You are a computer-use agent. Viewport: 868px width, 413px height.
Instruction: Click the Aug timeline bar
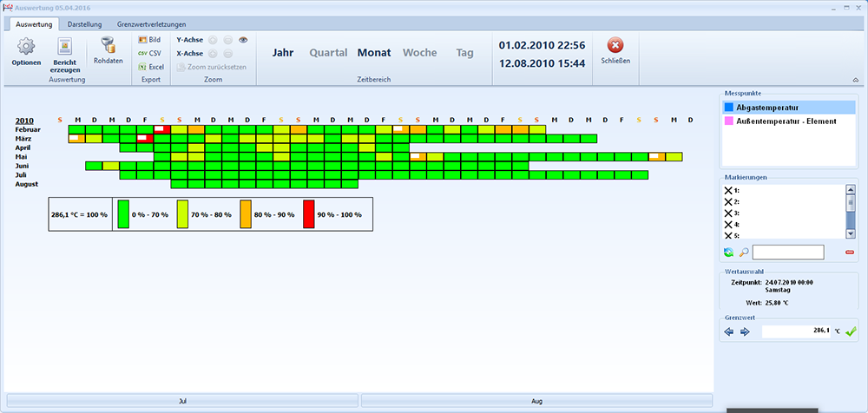tap(537, 400)
